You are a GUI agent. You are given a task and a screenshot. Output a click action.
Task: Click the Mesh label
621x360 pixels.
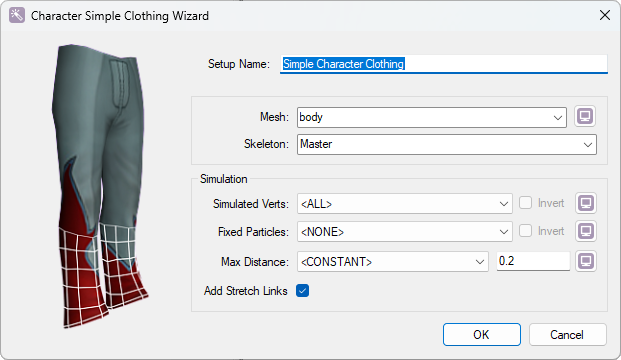click(274, 117)
